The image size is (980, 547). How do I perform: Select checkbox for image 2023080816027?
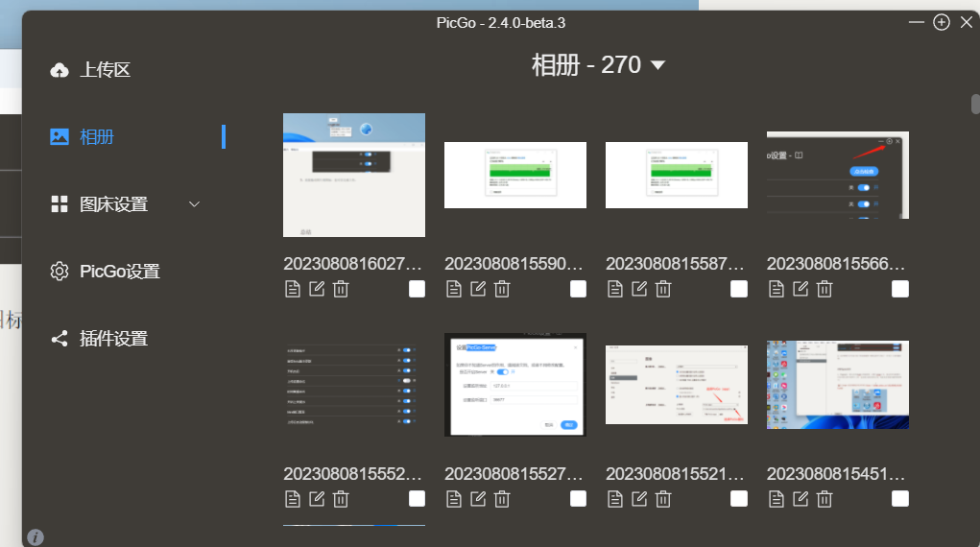[x=417, y=289]
